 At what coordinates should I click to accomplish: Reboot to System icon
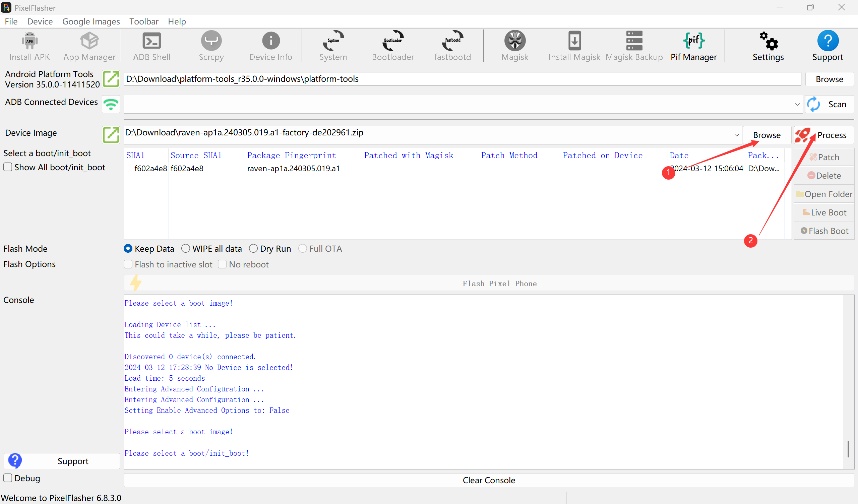333,46
